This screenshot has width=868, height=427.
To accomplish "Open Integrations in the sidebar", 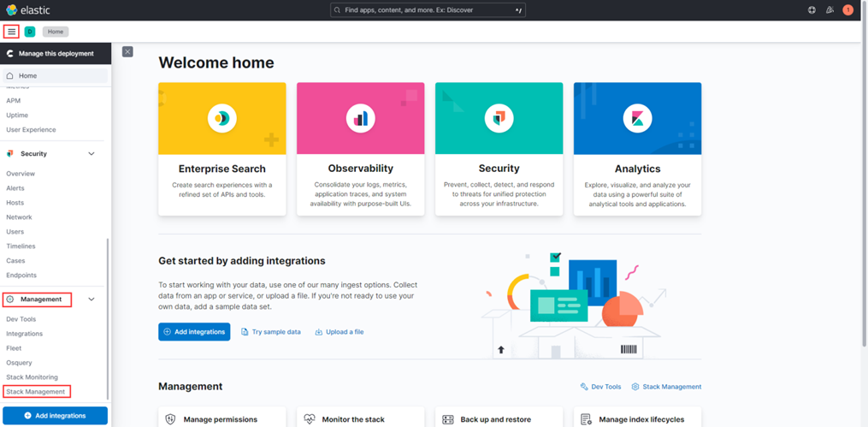I will pos(24,334).
